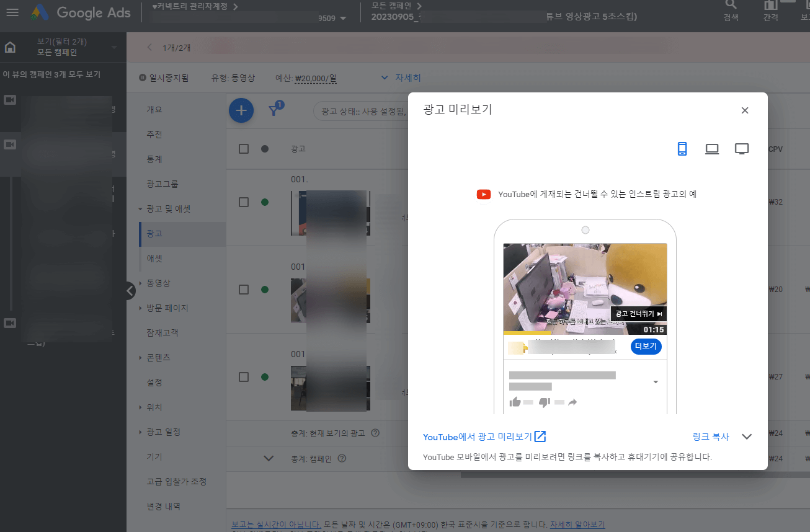Image resolution: width=810 pixels, height=532 pixels.
Task: Expand the 총계: 캠페인 row chevron
Action: coord(268,458)
